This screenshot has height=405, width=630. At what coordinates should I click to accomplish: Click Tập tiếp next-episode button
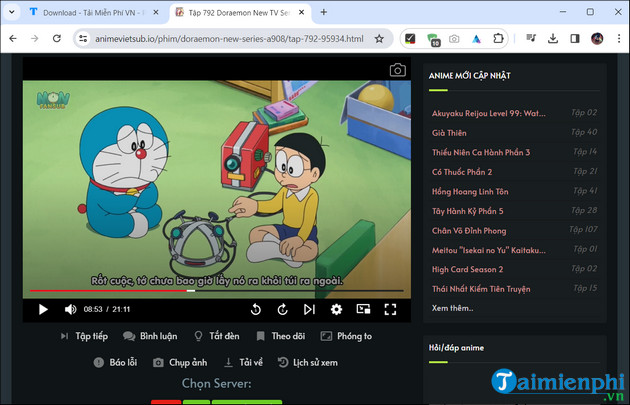(x=84, y=336)
